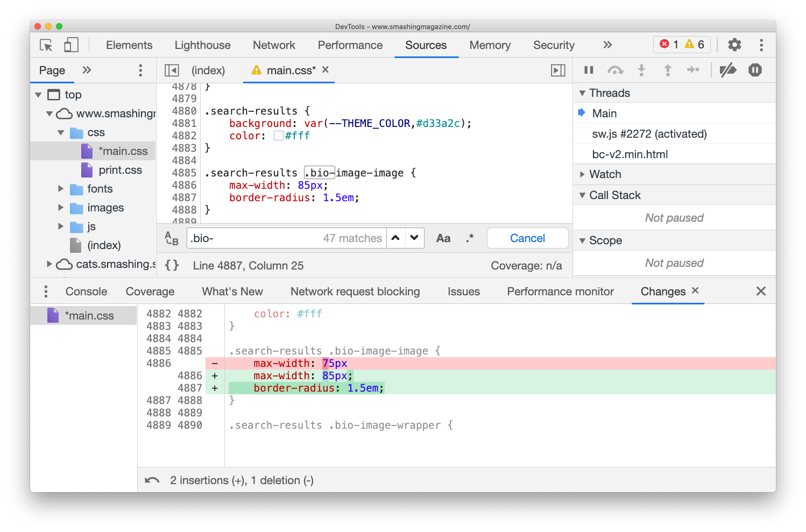Image resolution: width=806 pixels, height=532 pixels.
Task: Open the Performance monitor tab
Action: (560, 291)
